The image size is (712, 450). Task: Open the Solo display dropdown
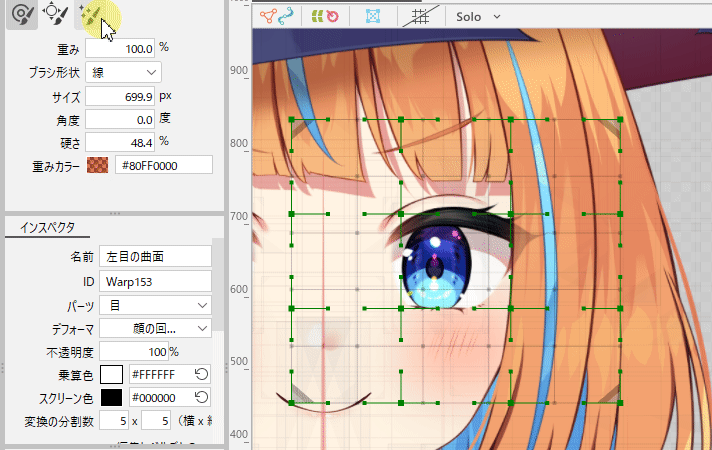[478, 17]
